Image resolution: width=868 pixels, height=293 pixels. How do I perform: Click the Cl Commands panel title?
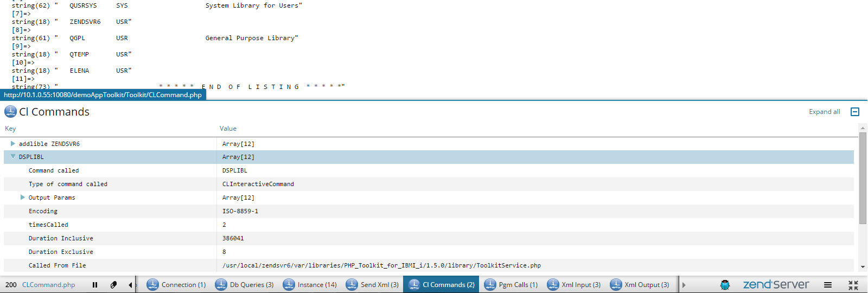(54, 112)
